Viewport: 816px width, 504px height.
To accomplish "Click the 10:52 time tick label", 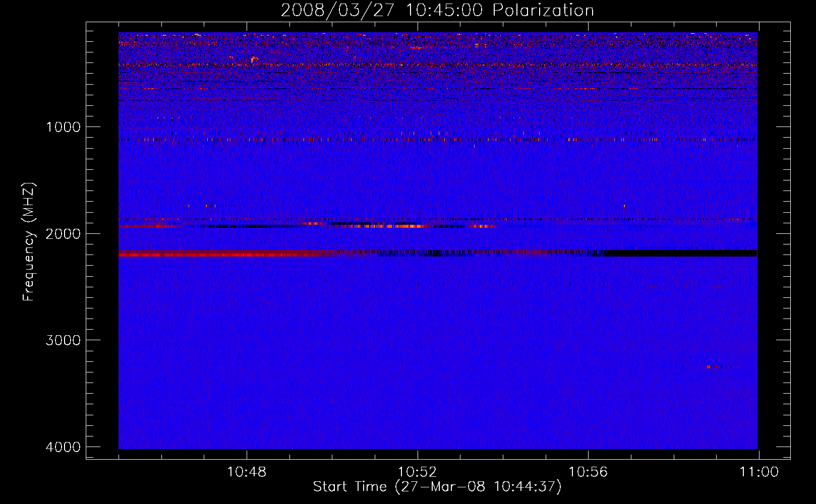I will (x=417, y=472).
